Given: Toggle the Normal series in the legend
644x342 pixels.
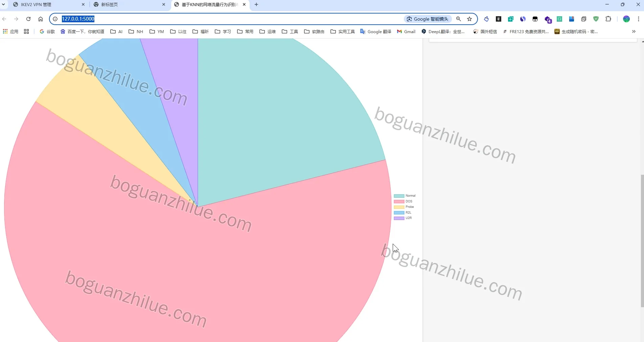Looking at the screenshot, I should [405, 196].
